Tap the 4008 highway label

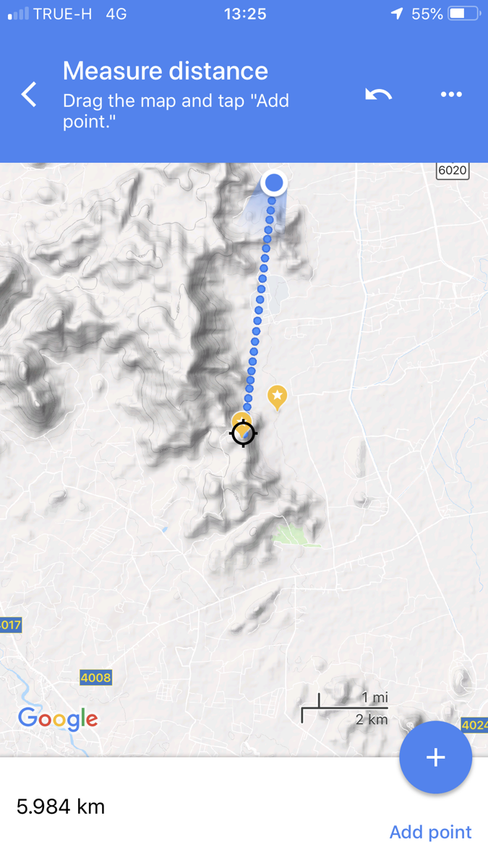pyautogui.click(x=95, y=678)
